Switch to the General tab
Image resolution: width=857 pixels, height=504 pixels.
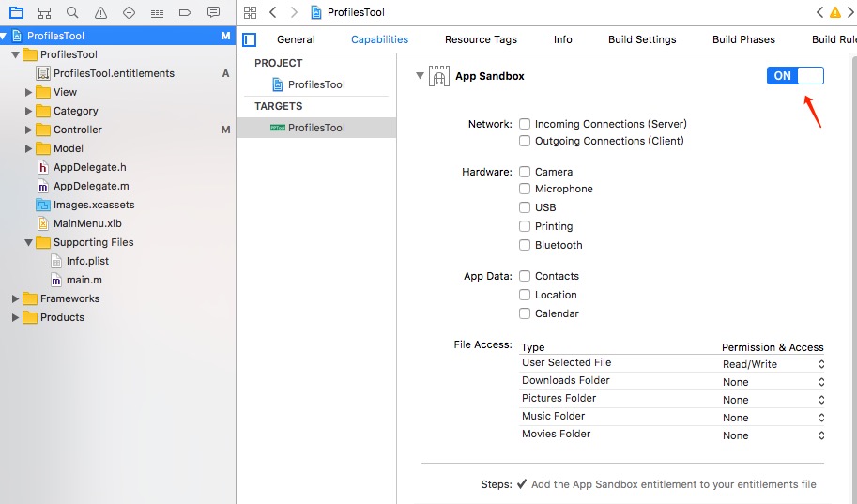tap(296, 39)
